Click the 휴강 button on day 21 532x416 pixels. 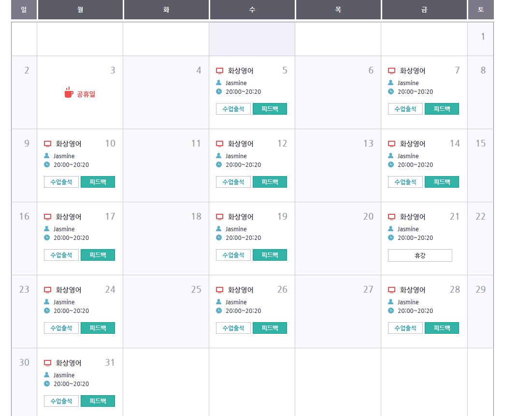(420, 255)
